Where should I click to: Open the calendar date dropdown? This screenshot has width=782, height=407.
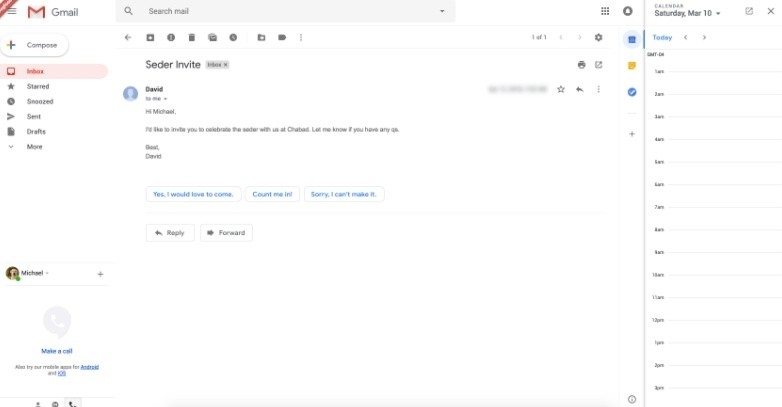pyautogui.click(x=717, y=13)
